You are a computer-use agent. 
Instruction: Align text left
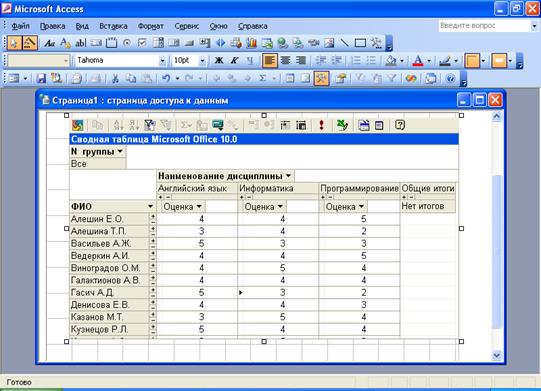click(269, 61)
